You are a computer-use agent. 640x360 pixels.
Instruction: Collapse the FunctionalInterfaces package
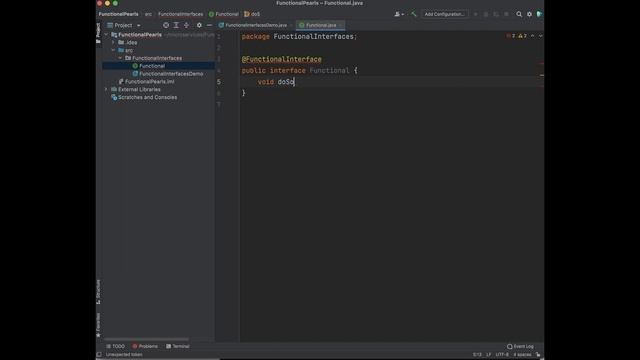[120, 58]
